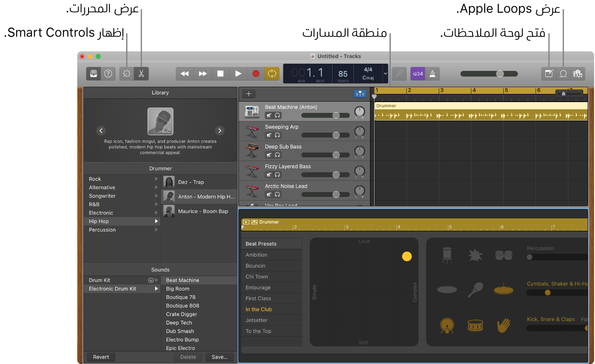This screenshot has width=595, height=364.
Task: Select the Beat Machine drum machine track icon
Action: [252, 111]
